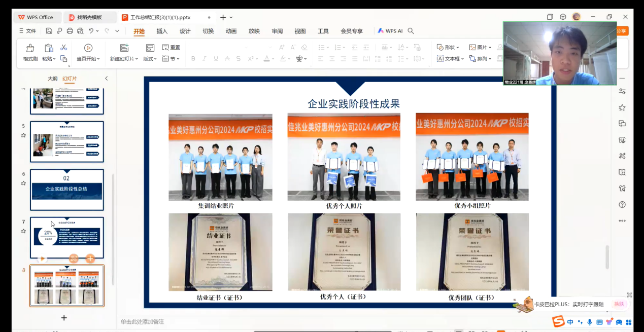Click the WPS AI button
The image size is (644, 332).
tap(390, 31)
